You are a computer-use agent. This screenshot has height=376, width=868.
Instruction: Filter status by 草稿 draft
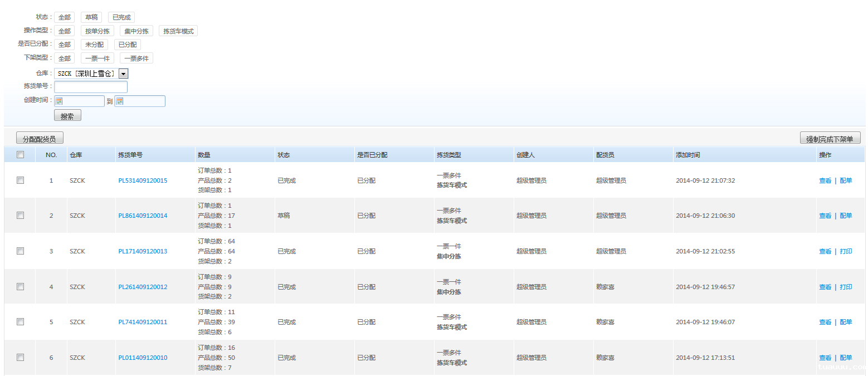point(91,17)
